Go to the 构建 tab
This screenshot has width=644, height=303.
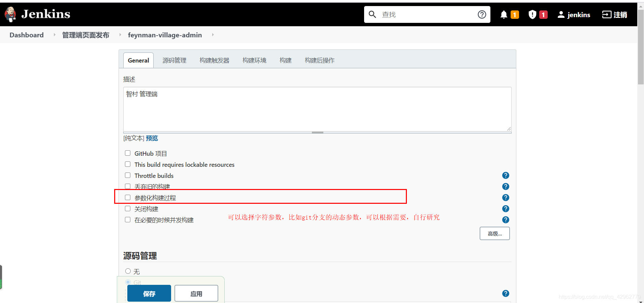[x=286, y=60]
